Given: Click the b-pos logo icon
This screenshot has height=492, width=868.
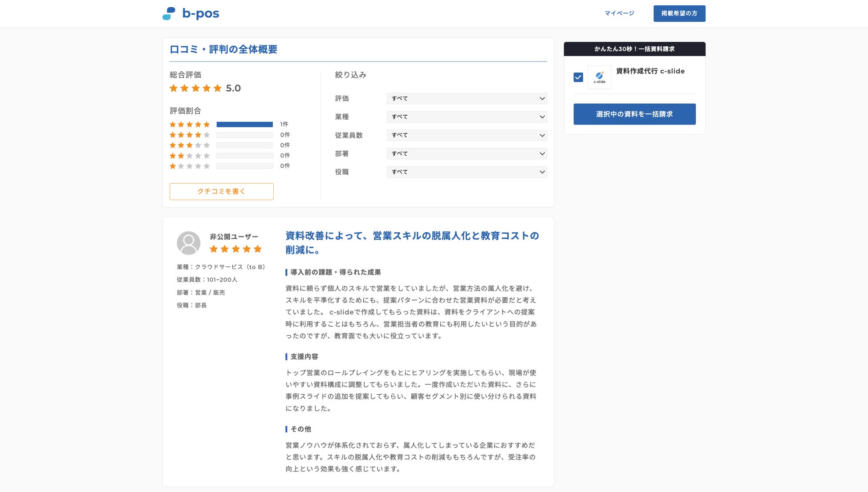Looking at the screenshot, I should click(x=169, y=13).
